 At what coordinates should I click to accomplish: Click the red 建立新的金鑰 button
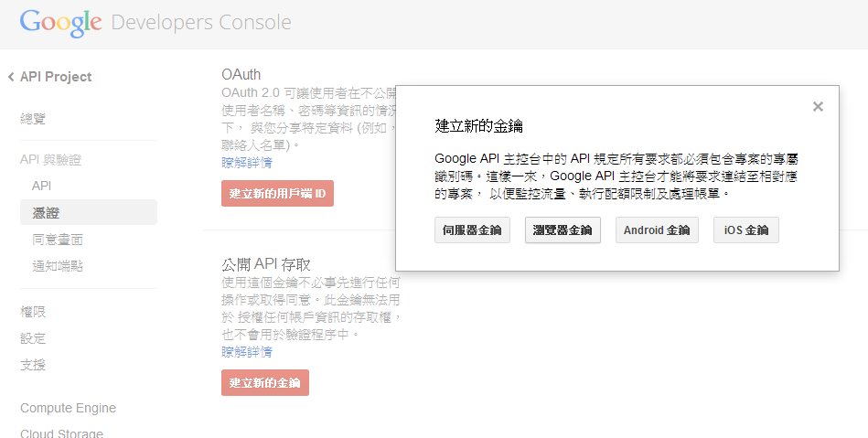[x=265, y=382]
